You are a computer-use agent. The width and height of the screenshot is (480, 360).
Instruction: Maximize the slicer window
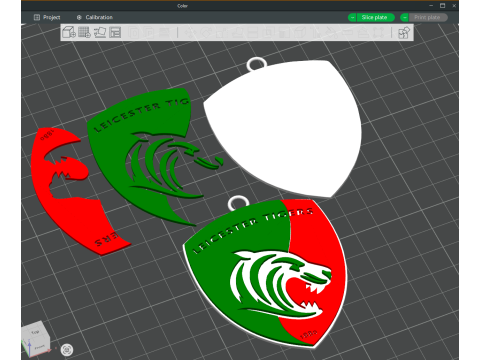443,6
